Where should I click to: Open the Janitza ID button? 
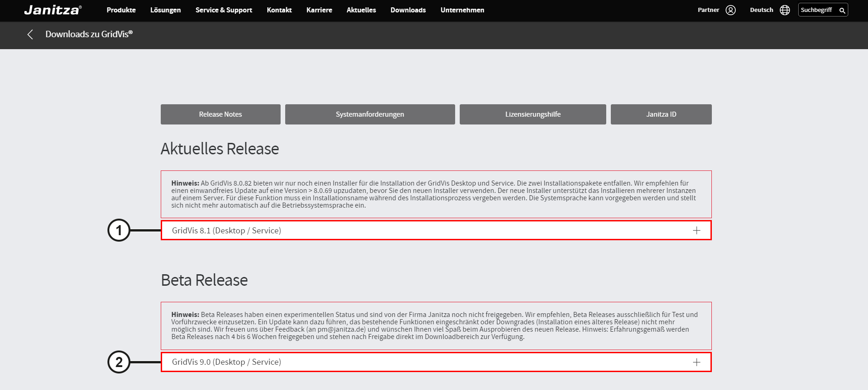661,114
